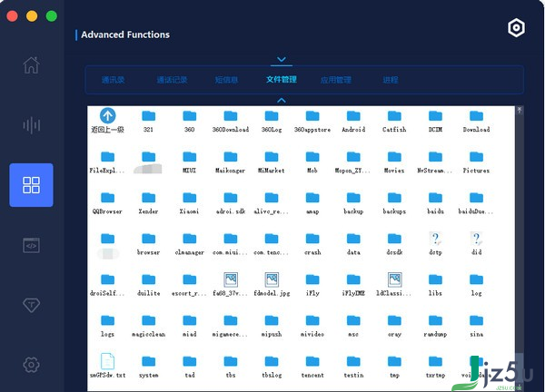Select the MIUI folder
545x392 pixels.
pos(190,162)
